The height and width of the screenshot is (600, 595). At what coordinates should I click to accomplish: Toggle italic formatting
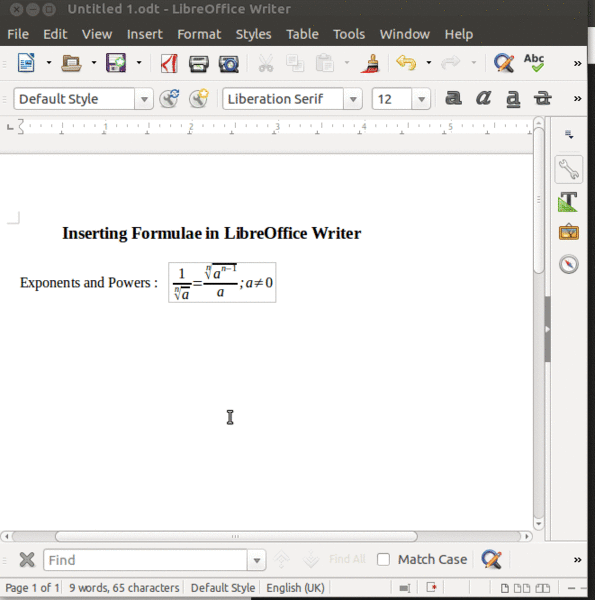pyautogui.click(x=483, y=98)
